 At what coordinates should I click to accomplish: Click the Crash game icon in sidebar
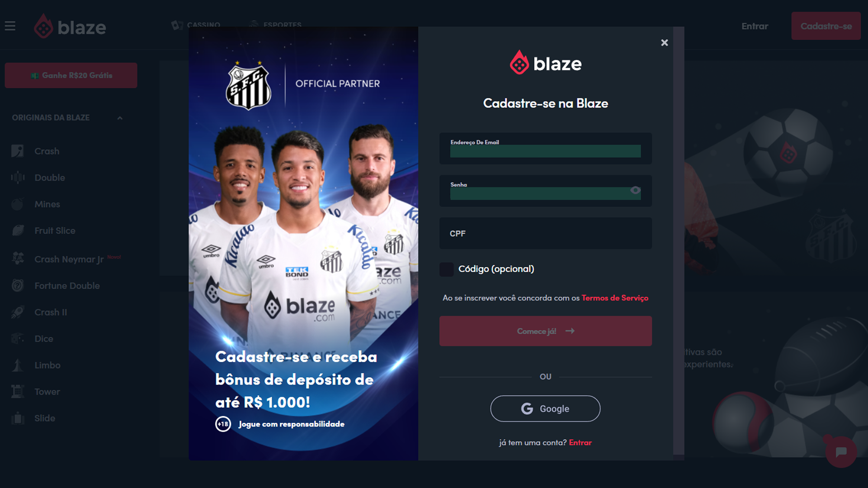[18, 151]
